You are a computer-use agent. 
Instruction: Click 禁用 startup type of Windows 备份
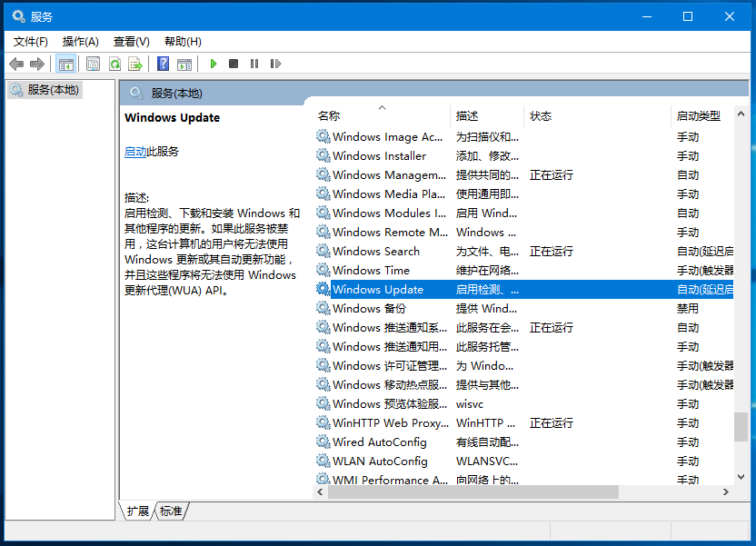point(688,308)
